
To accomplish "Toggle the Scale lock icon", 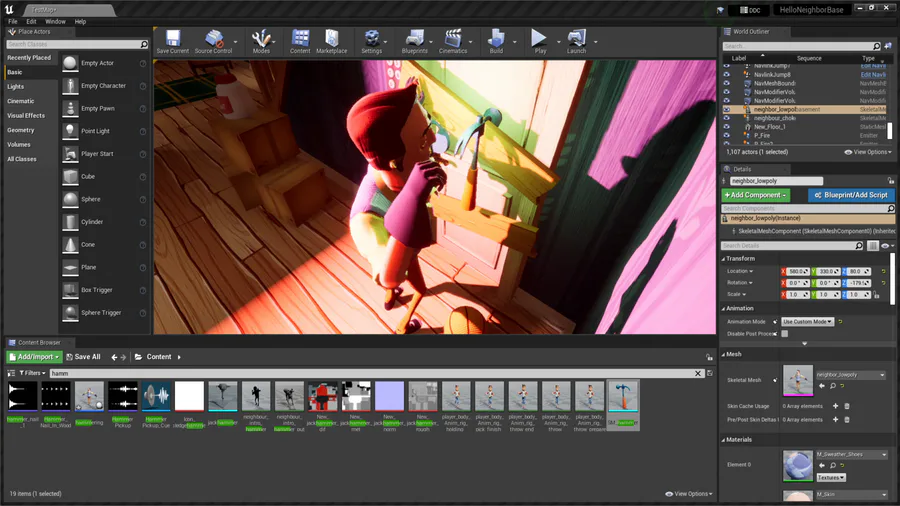I will point(876,295).
